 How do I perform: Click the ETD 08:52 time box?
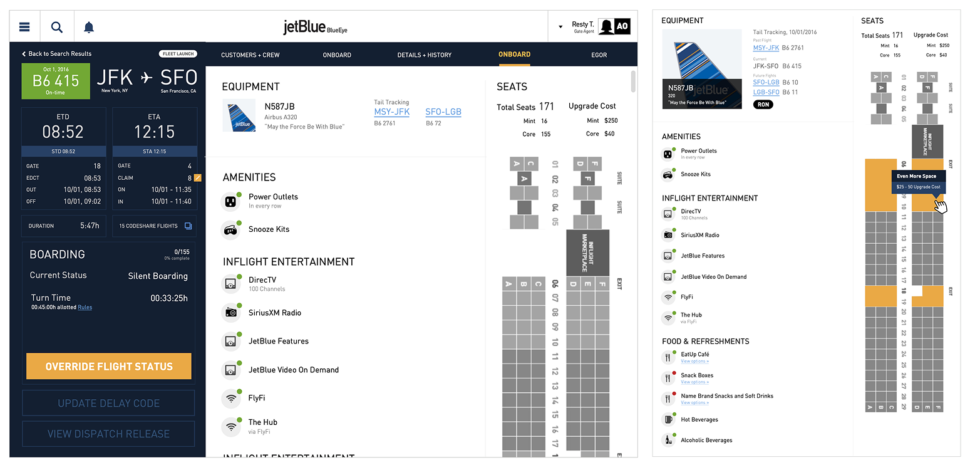point(63,132)
